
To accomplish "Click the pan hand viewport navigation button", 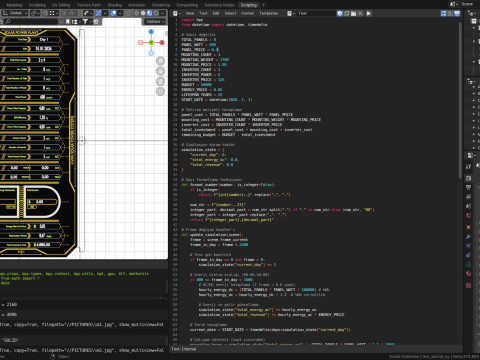I will coord(160,71).
